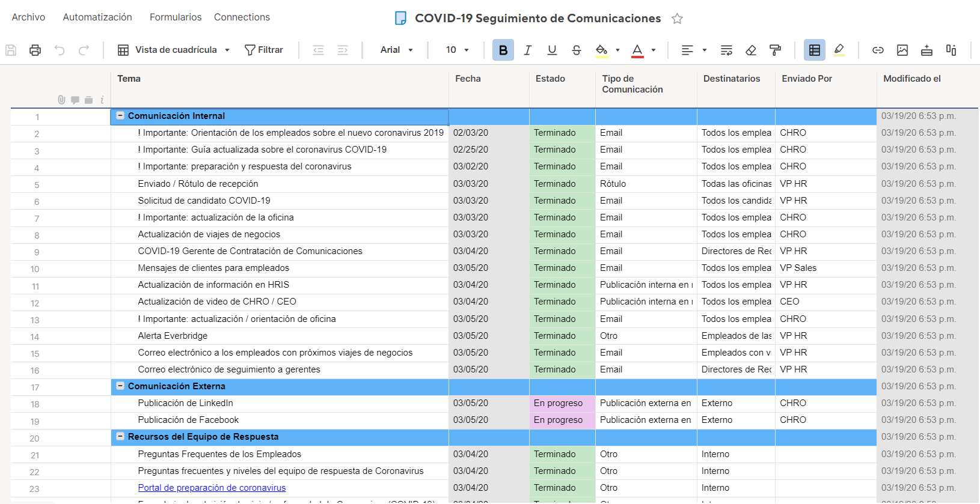The image size is (980, 504).
Task: Open the fill color dropdown arrow
Action: (617, 50)
